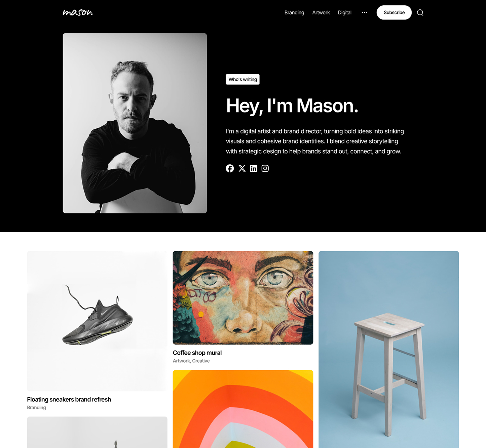Click the mason handwritten logo
486x448 pixels.
point(78,12)
